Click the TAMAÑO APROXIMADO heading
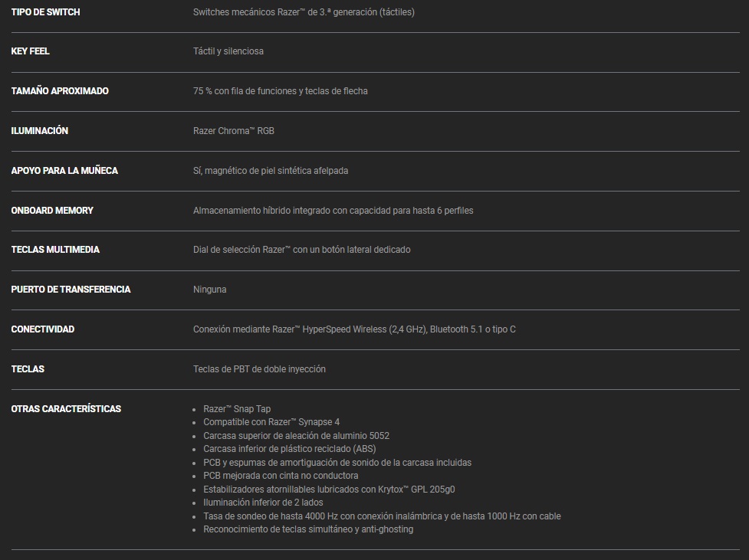Screen dimensions: 749x560 coord(60,91)
